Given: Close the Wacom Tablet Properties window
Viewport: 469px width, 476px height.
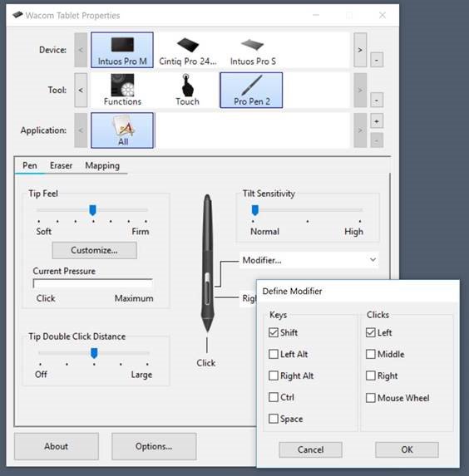Looking at the screenshot, I should [x=383, y=15].
